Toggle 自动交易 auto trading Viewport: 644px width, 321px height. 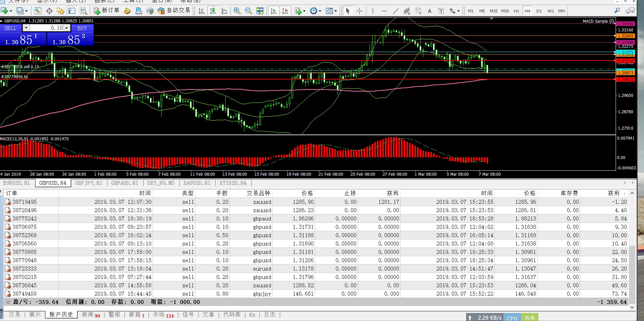click(x=174, y=11)
